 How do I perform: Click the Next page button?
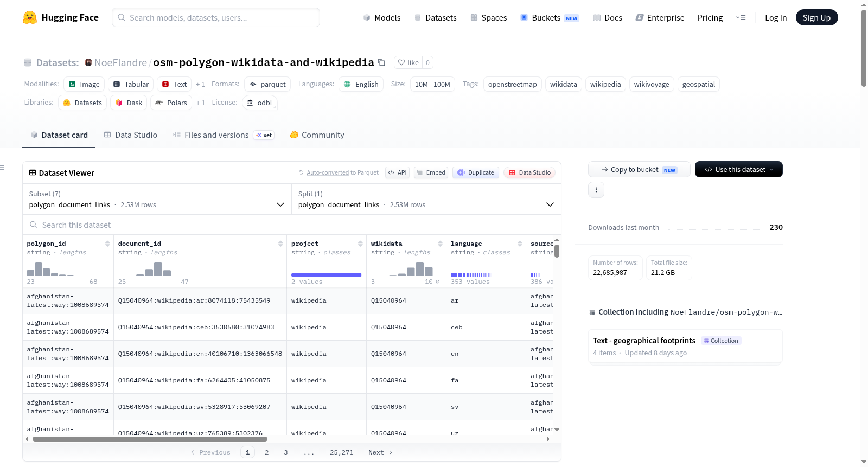click(x=380, y=452)
